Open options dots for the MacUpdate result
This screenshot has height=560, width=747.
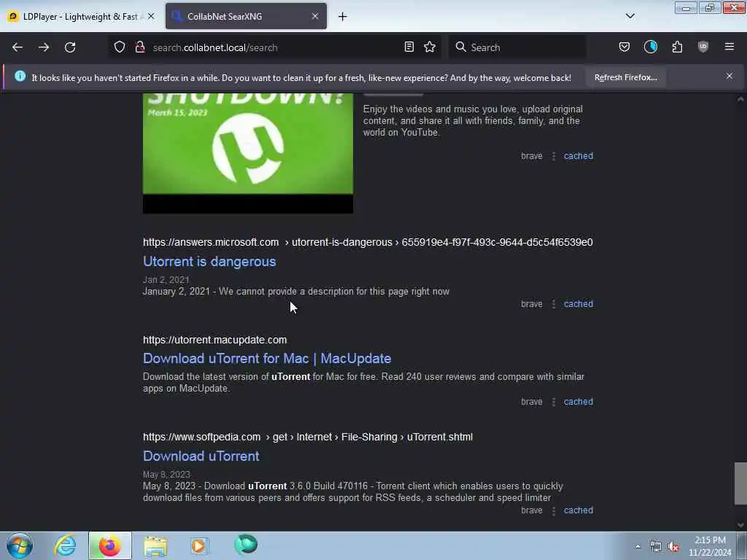pyautogui.click(x=554, y=402)
